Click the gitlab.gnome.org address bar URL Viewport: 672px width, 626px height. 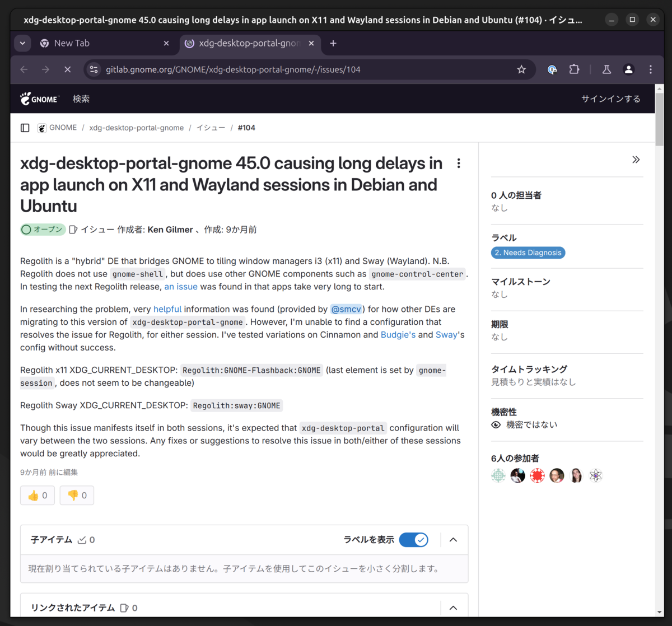click(x=233, y=69)
